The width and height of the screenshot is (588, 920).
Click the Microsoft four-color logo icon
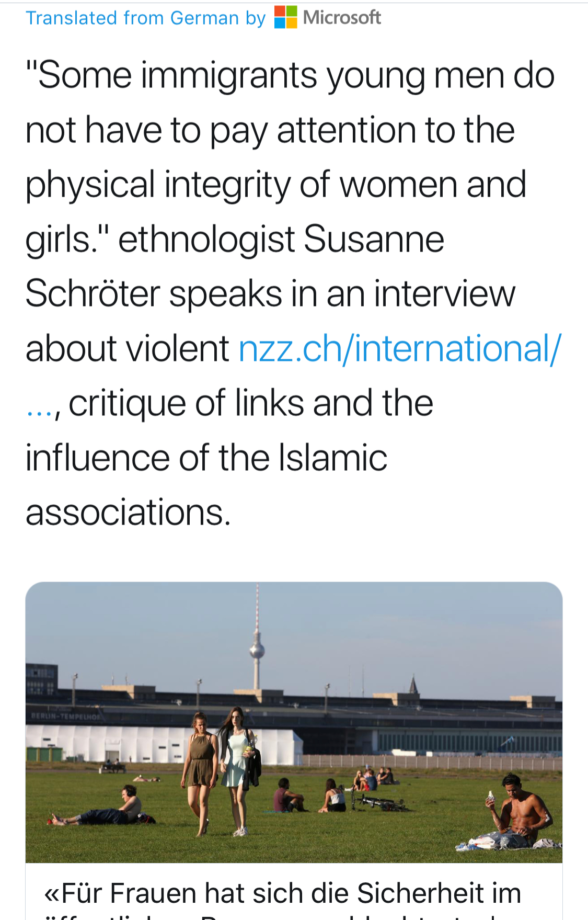coord(285,17)
